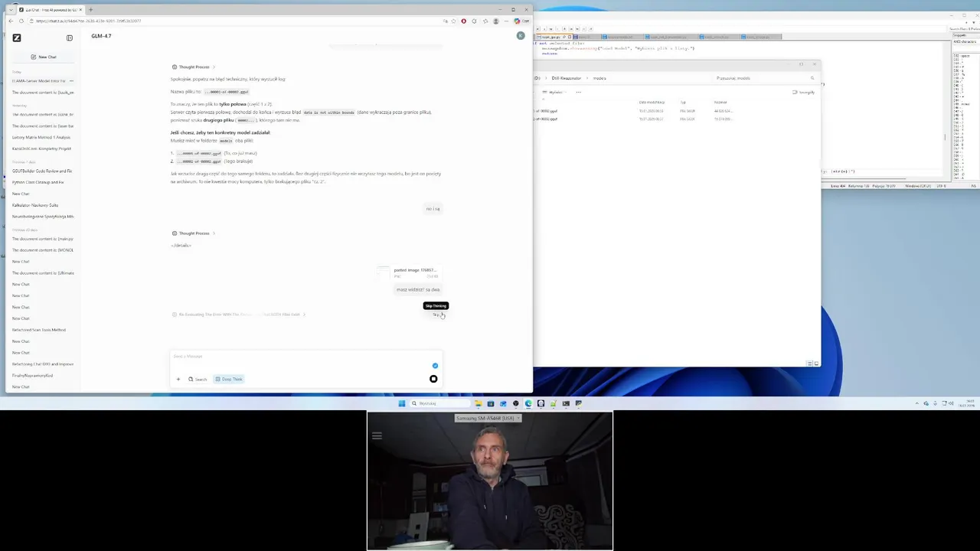
Task: Expand the Re-Evaluating The Error thinking section
Action: click(x=239, y=315)
